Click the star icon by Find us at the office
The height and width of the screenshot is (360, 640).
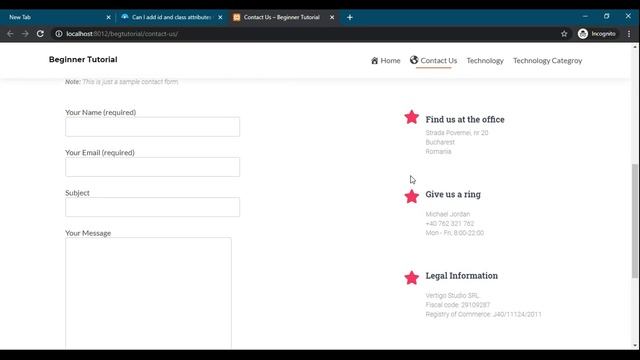(412, 117)
